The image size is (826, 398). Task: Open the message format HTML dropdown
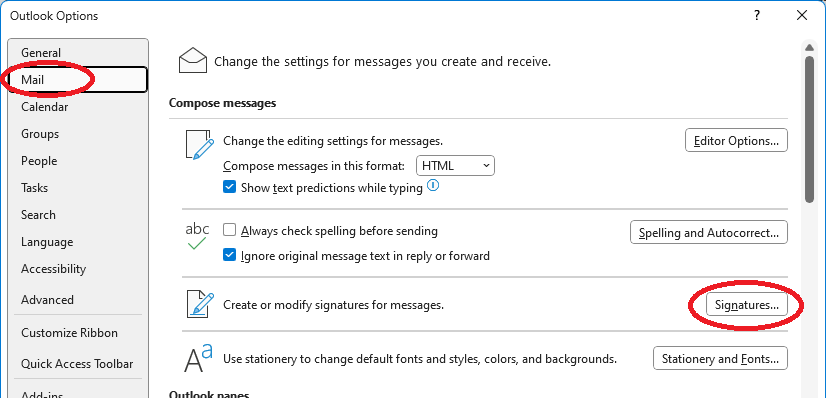455,166
